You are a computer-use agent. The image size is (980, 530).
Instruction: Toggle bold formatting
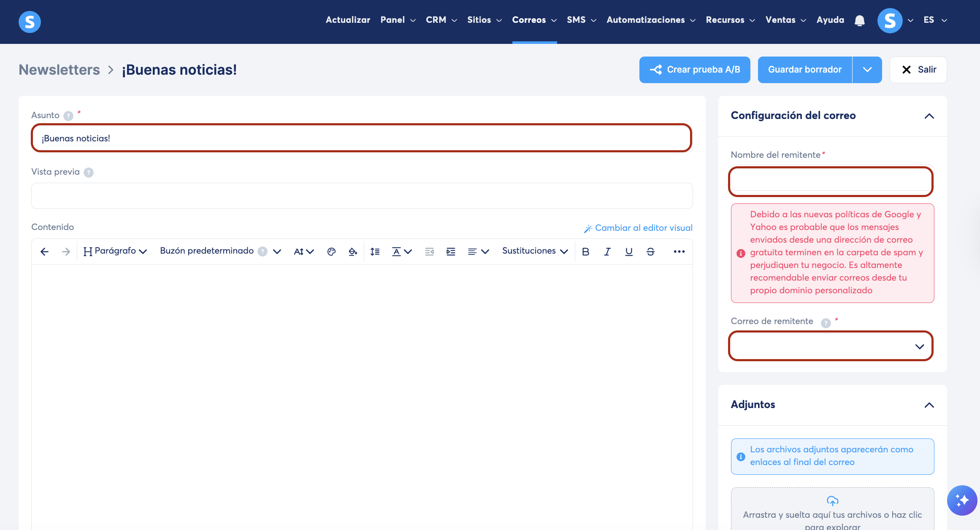click(585, 251)
